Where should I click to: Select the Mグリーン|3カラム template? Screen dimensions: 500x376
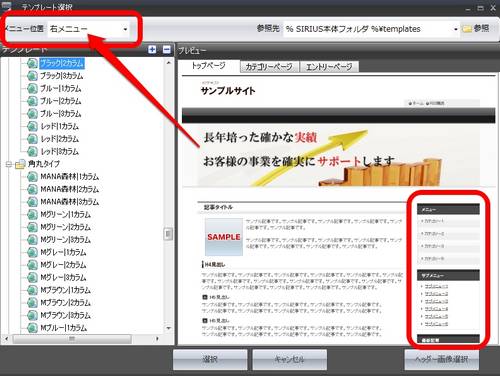pyautogui.click(x=65, y=240)
